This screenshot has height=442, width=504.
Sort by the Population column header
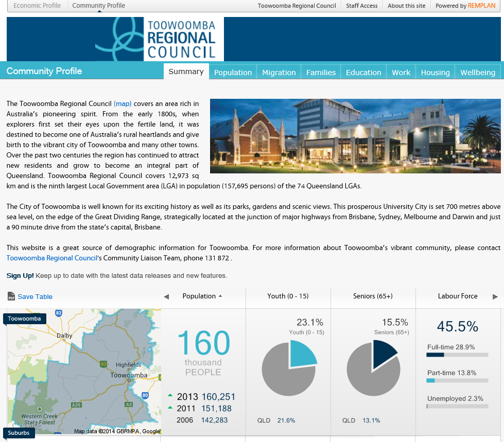click(199, 296)
